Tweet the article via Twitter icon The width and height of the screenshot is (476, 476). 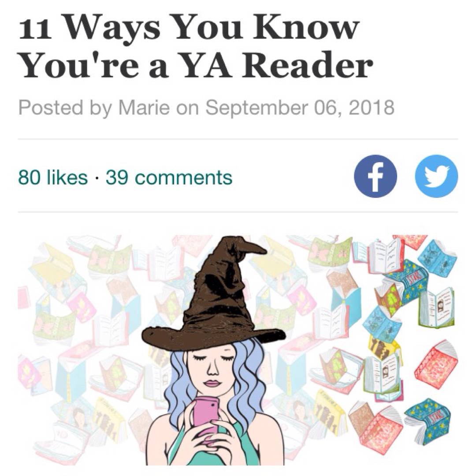[x=436, y=176]
